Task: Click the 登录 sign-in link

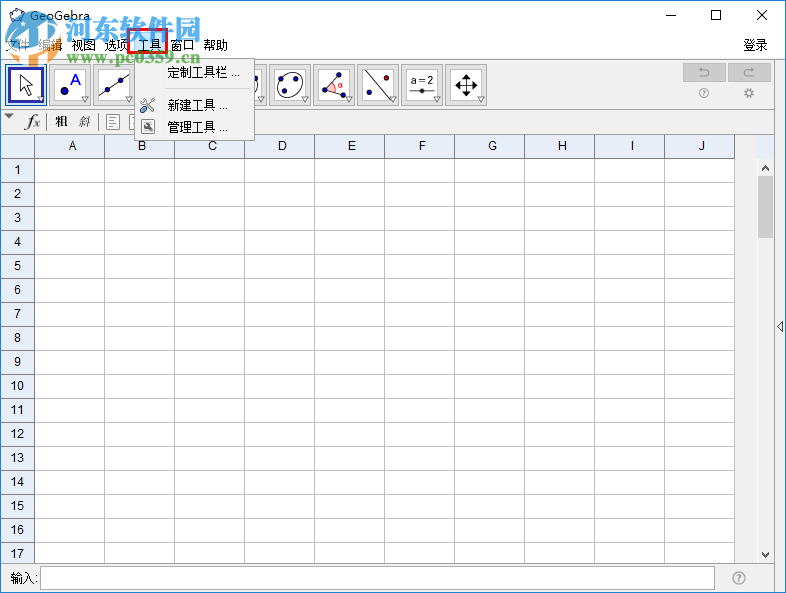Action: (x=755, y=45)
